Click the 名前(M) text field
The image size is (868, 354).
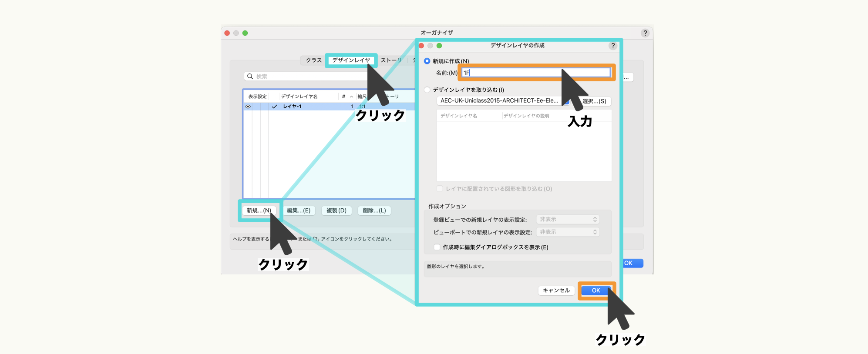coord(535,73)
